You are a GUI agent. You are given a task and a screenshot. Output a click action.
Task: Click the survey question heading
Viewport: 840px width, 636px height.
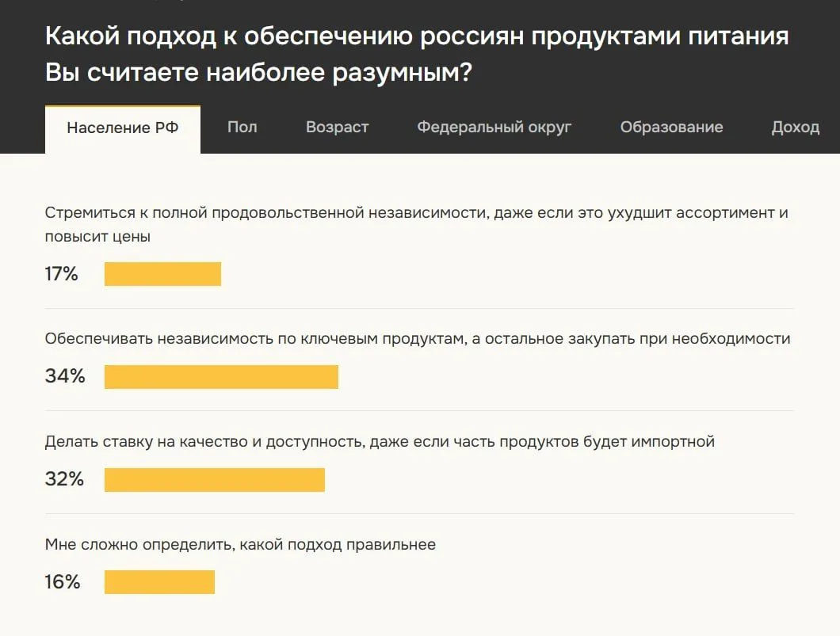pos(417,54)
